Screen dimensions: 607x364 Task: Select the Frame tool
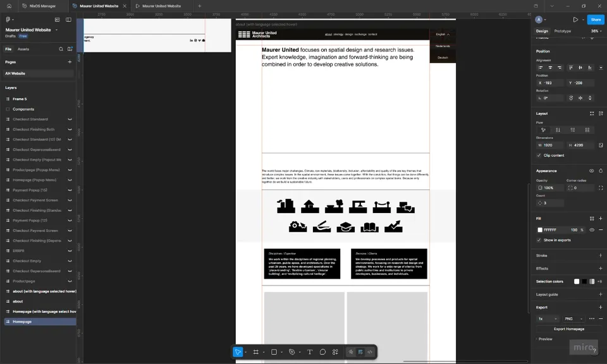(256, 352)
